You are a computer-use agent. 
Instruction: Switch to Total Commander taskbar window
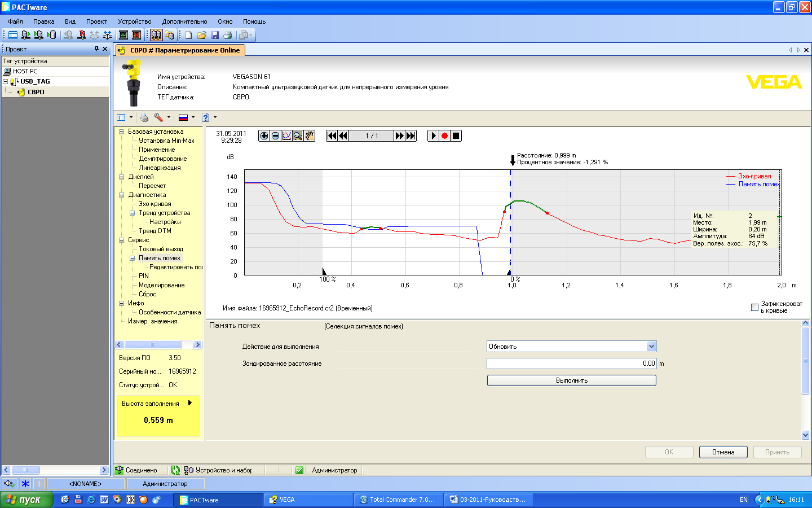coord(398,500)
